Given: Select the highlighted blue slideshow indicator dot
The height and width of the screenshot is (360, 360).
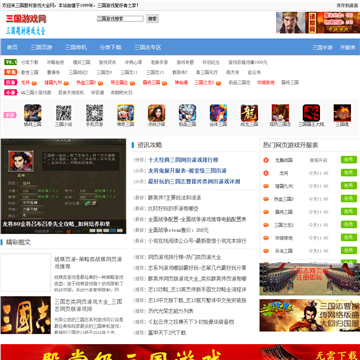Looking at the screenshot, I should (113, 230).
